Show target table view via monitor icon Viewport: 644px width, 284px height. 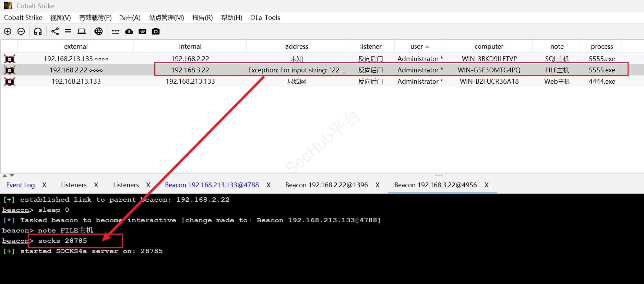click(x=82, y=32)
